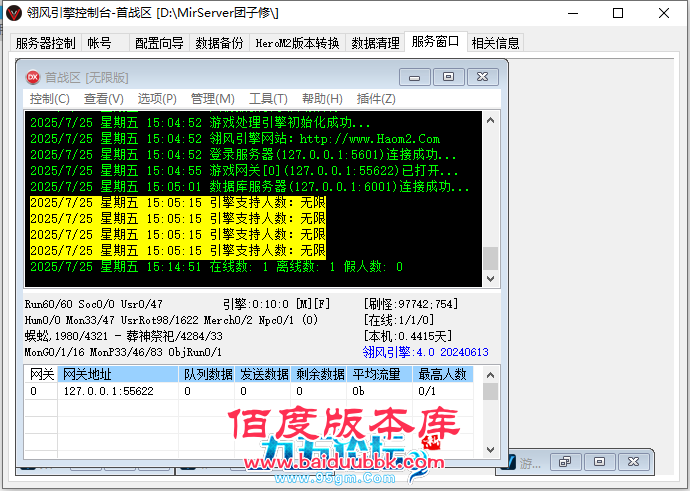The height and width of the screenshot is (491, 690).
Task: Click log line 在线数: 1 离线数: 1
Action: [x=216, y=267]
